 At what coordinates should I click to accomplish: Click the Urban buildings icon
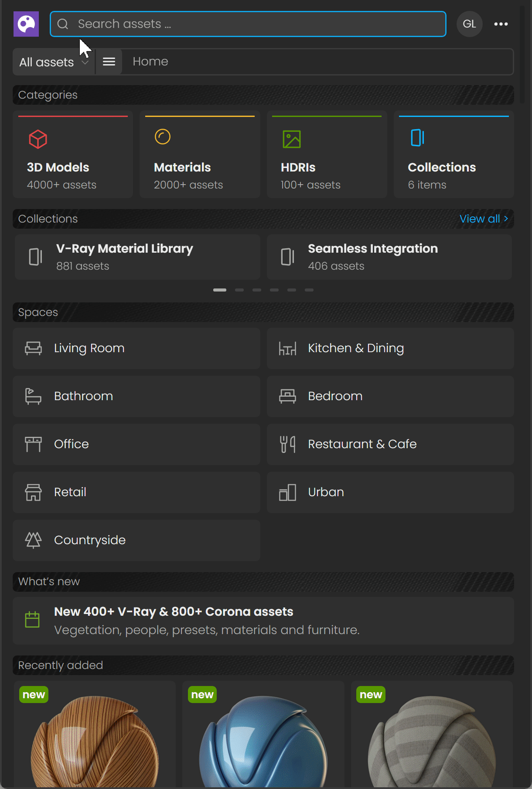pos(287,492)
